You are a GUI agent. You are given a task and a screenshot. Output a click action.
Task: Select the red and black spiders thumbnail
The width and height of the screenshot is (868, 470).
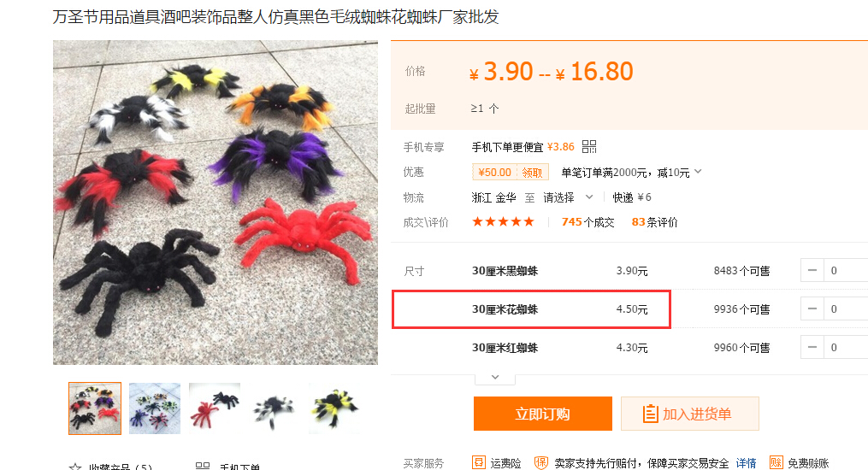215,408
